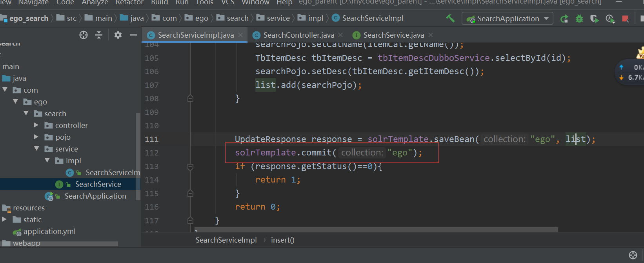Open the Code menu
This screenshot has height=263, width=644.
pyautogui.click(x=65, y=2)
